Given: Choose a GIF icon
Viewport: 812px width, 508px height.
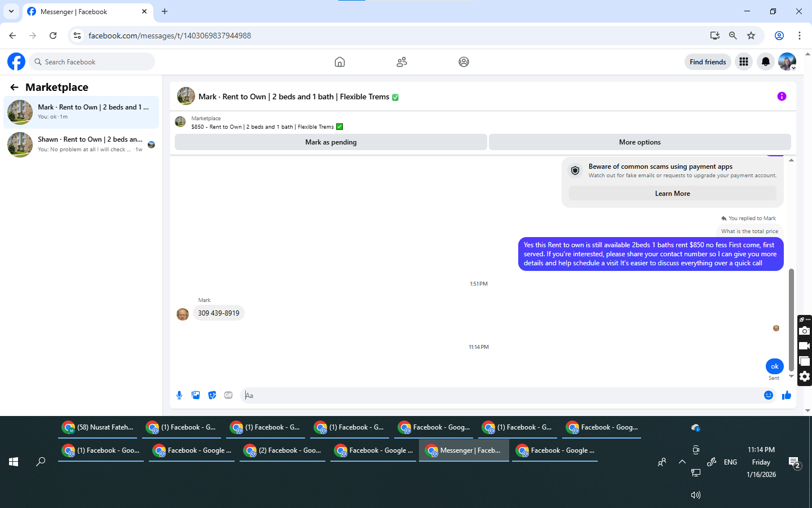Looking at the screenshot, I should [x=228, y=395].
